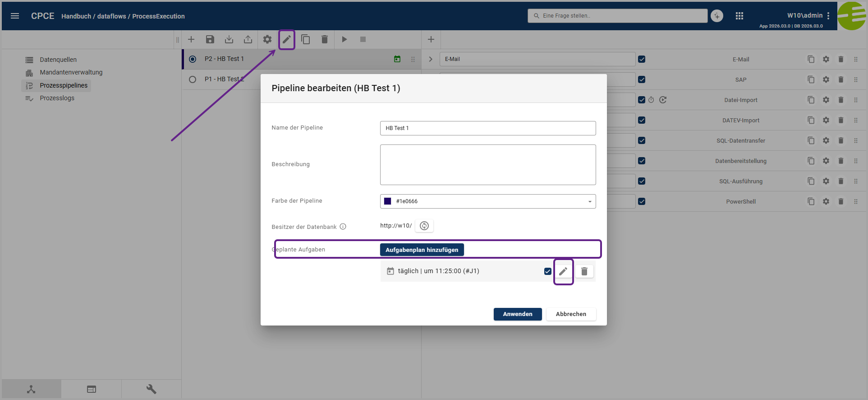Edit the scheduled task täglich um 11:25:00
Viewport: 868px width, 400px height.
[x=563, y=271]
